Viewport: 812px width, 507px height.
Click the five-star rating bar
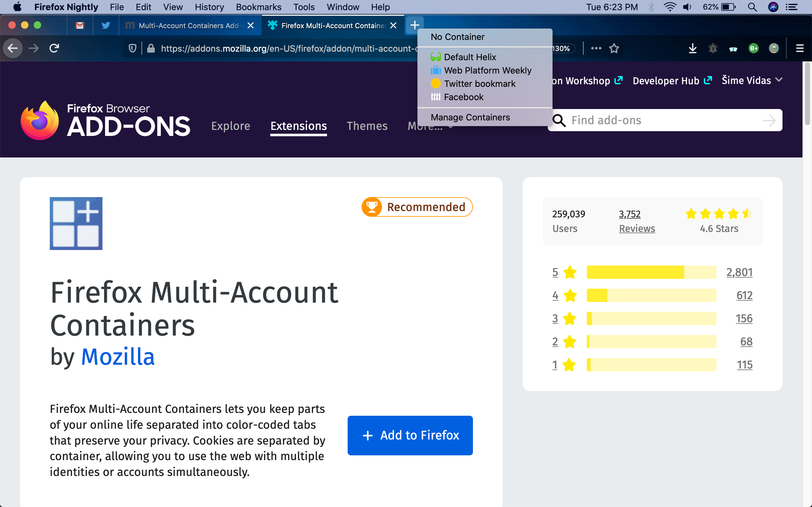(x=651, y=272)
